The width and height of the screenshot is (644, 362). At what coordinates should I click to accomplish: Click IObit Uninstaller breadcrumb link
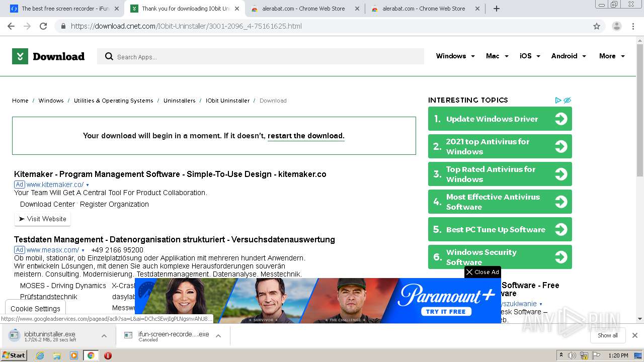coord(227,101)
